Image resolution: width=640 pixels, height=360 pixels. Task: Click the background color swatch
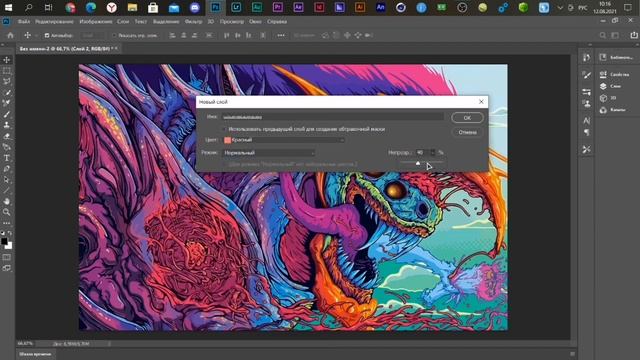[9, 245]
